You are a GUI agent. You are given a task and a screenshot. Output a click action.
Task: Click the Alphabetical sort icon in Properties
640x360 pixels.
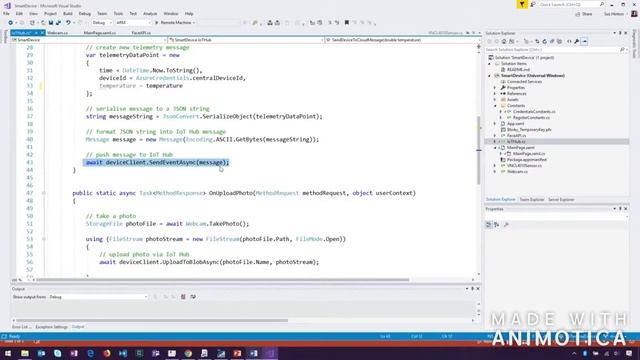[497, 224]
